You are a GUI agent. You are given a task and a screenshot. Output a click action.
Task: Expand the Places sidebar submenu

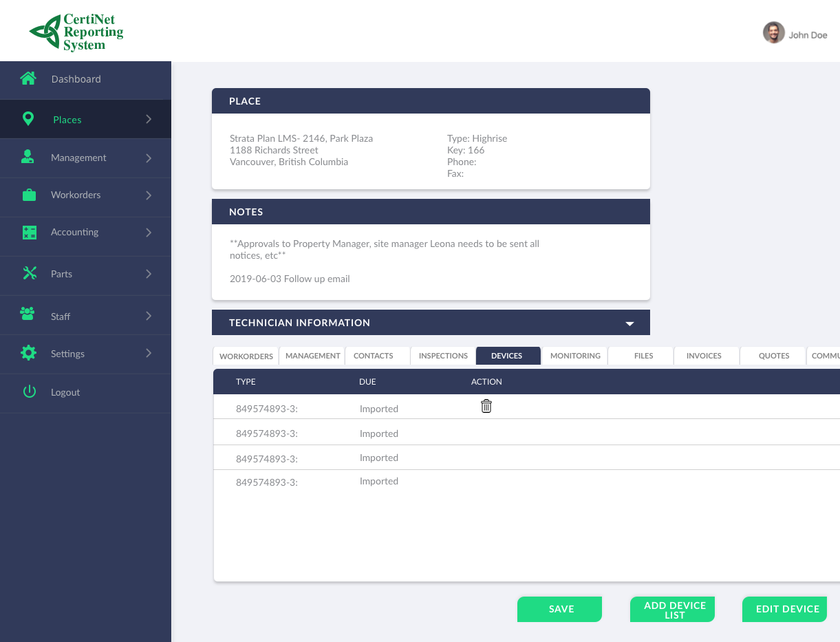point(149,118)
